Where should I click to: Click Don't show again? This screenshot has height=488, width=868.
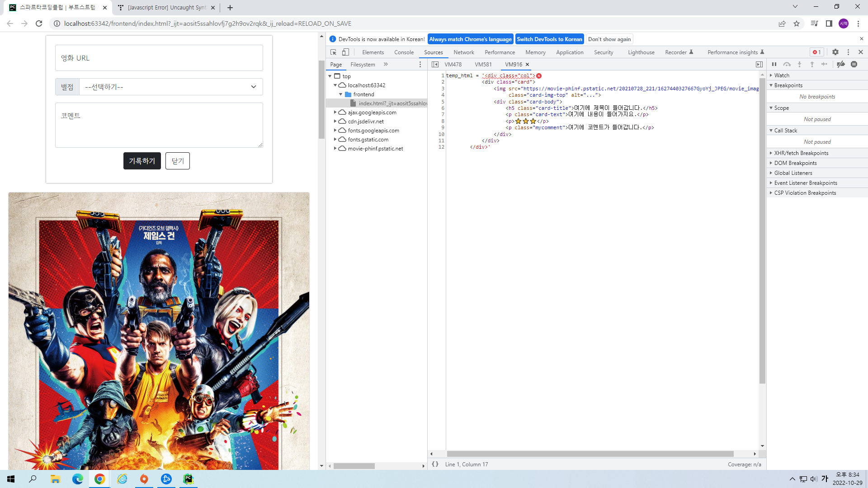coord(609,39)
